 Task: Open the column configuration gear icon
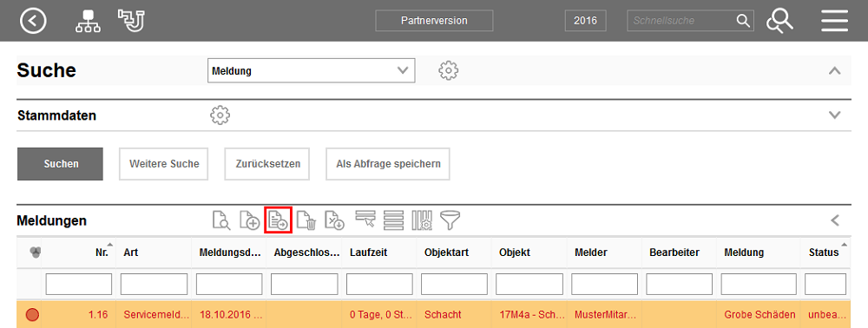point(422,220)
